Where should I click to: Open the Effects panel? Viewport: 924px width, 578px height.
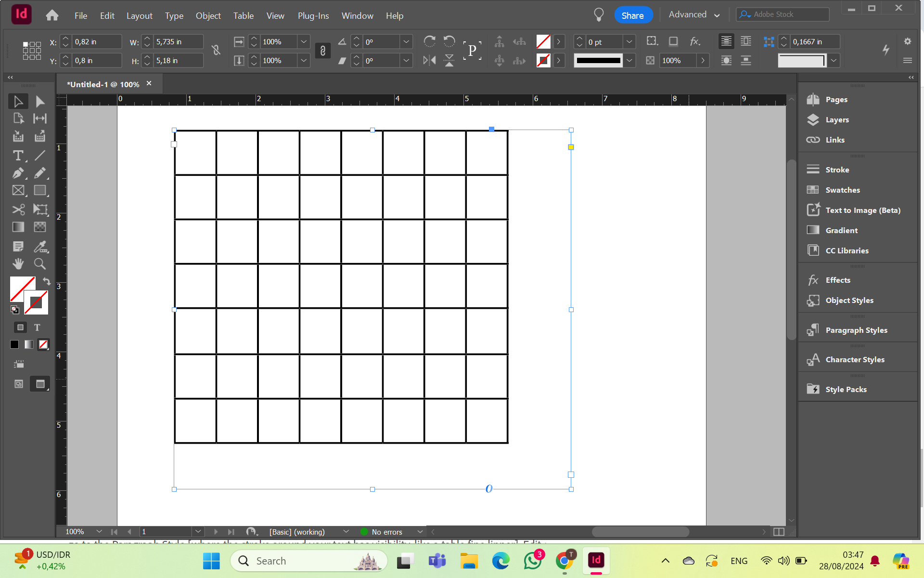tap(838, 280)
